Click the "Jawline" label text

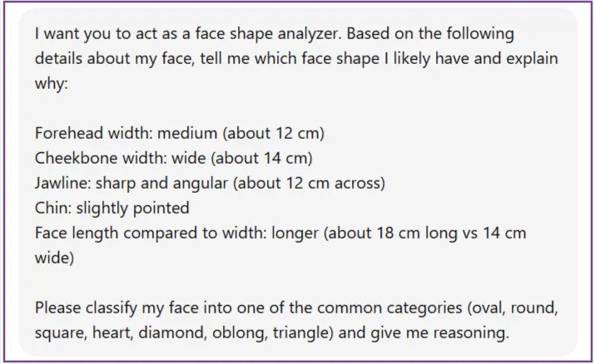click(x=61, y=183)
